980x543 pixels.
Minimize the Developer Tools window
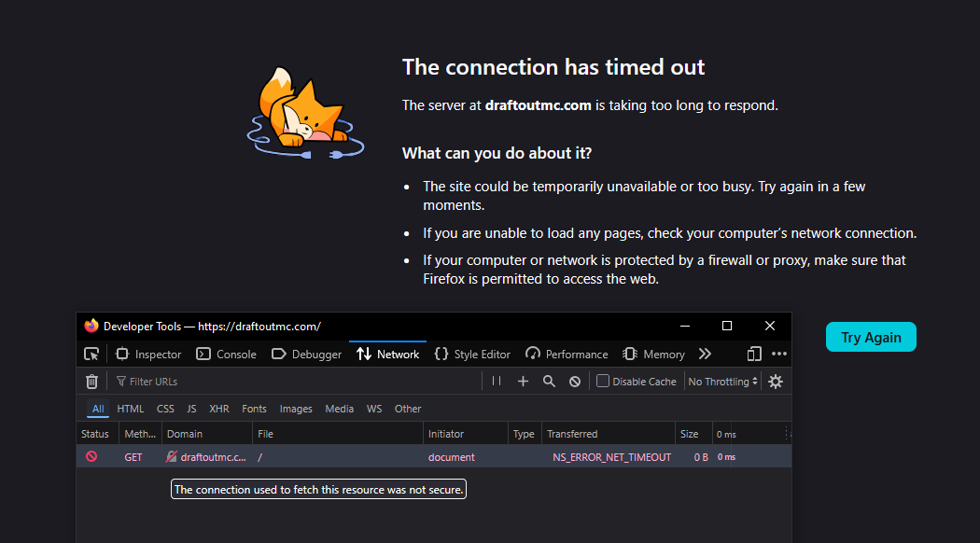pyautogui.click(x=685, y=326)
